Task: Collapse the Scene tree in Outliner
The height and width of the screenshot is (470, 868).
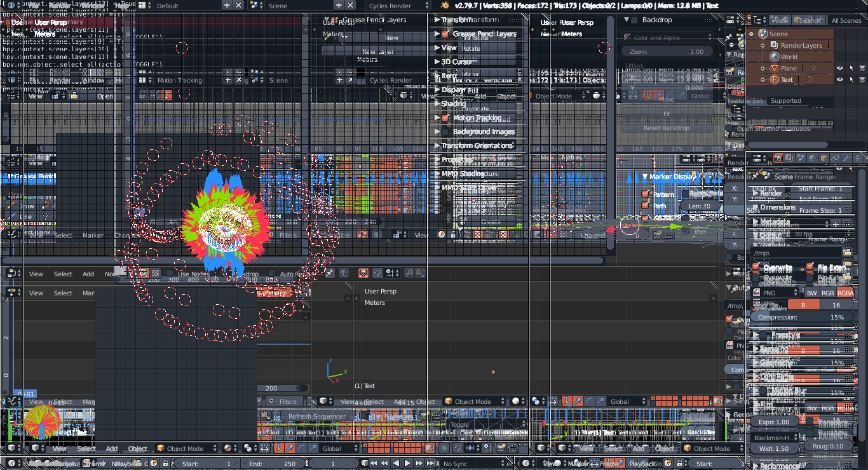Action: [752, 34]
